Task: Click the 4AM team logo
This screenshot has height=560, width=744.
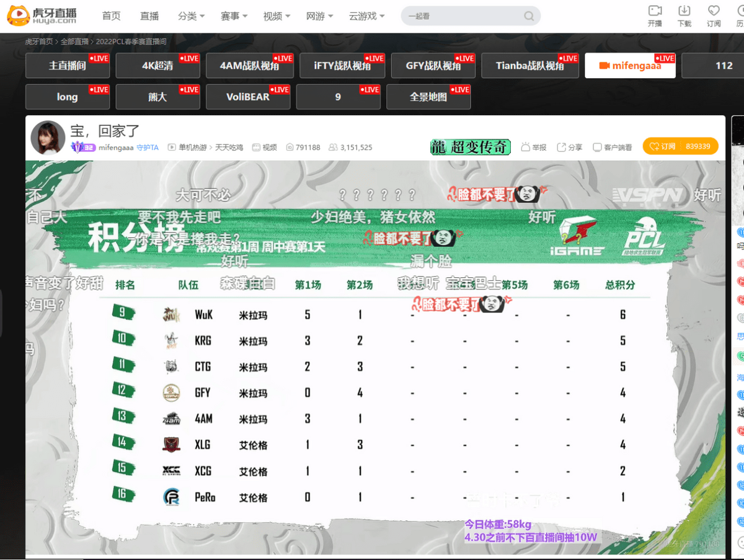Action: point(171,419)
